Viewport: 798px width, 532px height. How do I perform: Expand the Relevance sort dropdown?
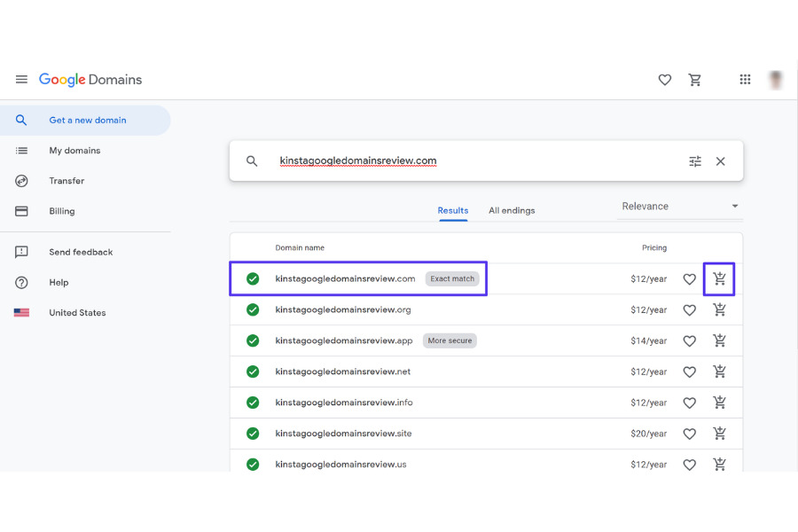coord(680,207)
